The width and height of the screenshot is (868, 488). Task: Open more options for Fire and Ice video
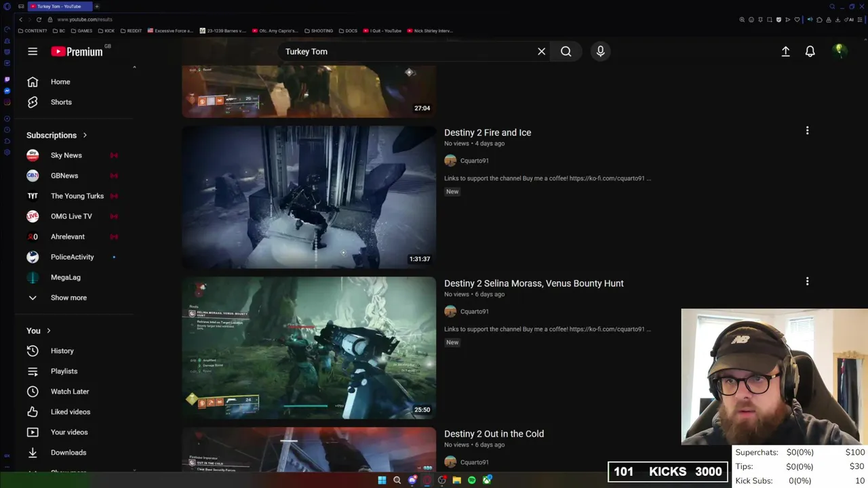pyautogui.click(x=807, y=131)
